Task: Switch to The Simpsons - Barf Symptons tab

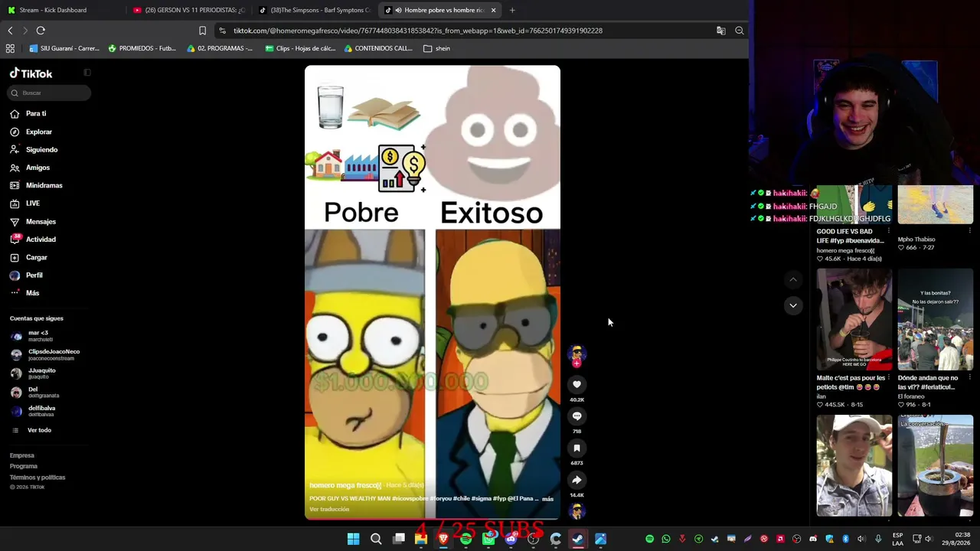Action: 315,10
